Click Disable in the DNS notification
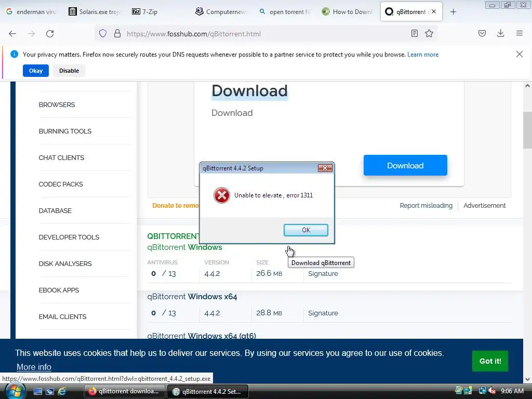Image resolution: width=532 pixels, height=399 pixels. 69,71
